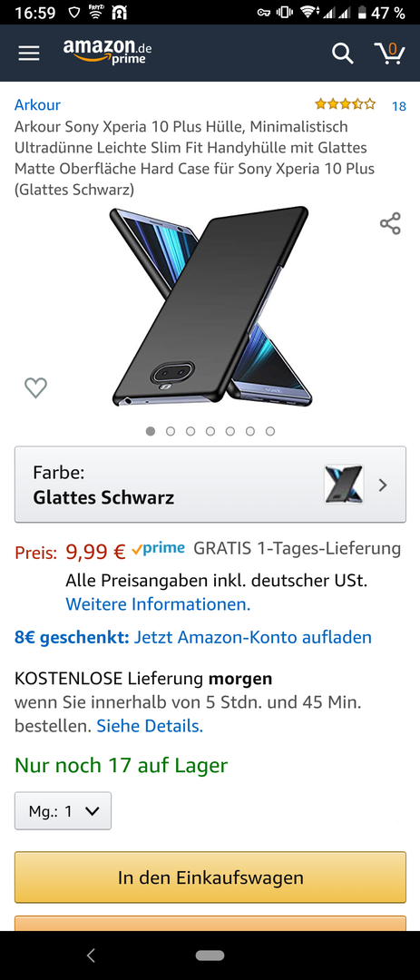
Task: Go to Amazon.de prime home logo
Action: 108,51
